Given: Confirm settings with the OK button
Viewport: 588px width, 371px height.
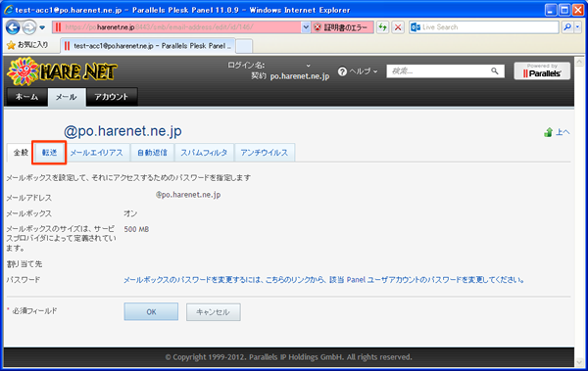Looking at the screenshot, I should tap(151, 312).
